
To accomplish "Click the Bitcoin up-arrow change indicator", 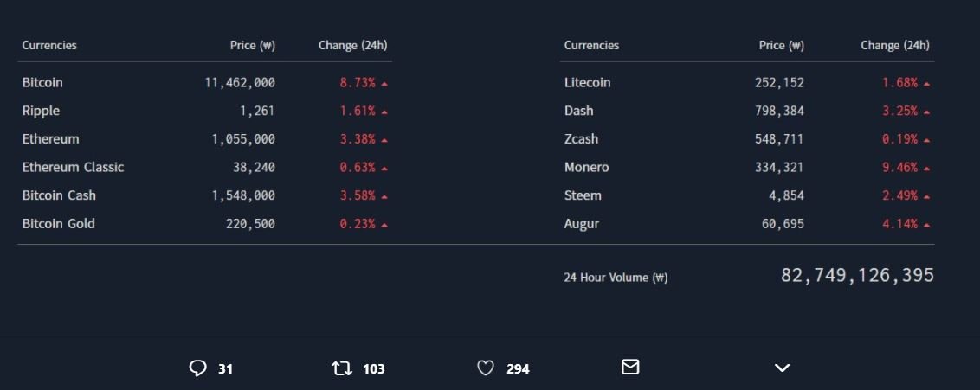I will coord(384,84).
